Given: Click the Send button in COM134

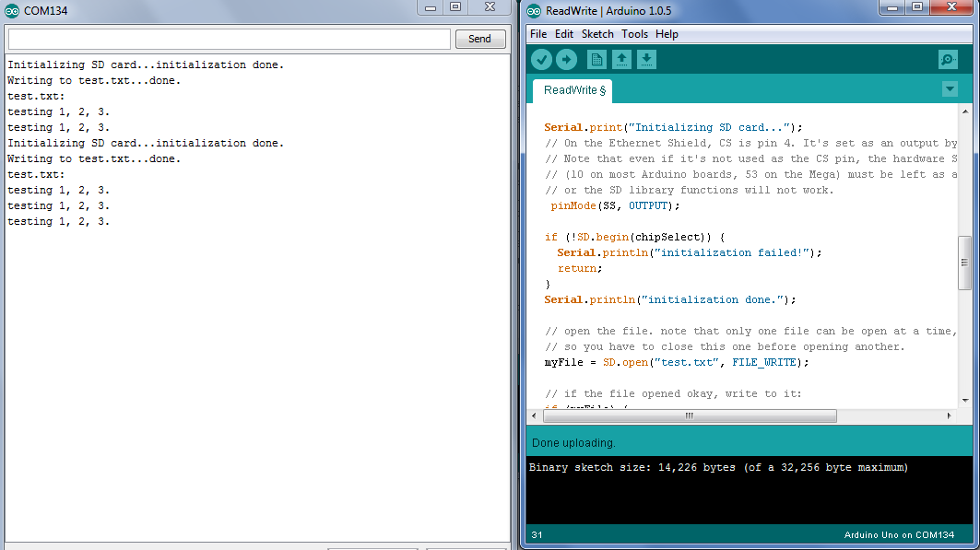Looking at the screenshot, I should [480, 39].
